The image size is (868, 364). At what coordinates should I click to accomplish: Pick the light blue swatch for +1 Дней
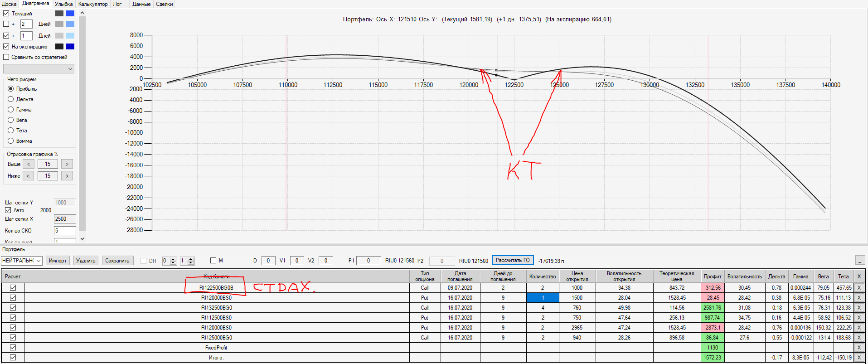click(70, 35)
